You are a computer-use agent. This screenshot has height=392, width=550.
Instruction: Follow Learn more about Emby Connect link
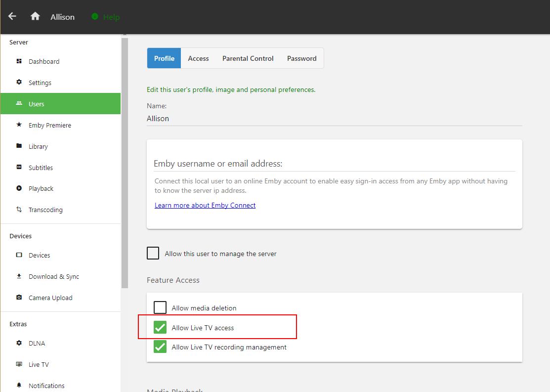pyautogui.click(x=205, y=205)
